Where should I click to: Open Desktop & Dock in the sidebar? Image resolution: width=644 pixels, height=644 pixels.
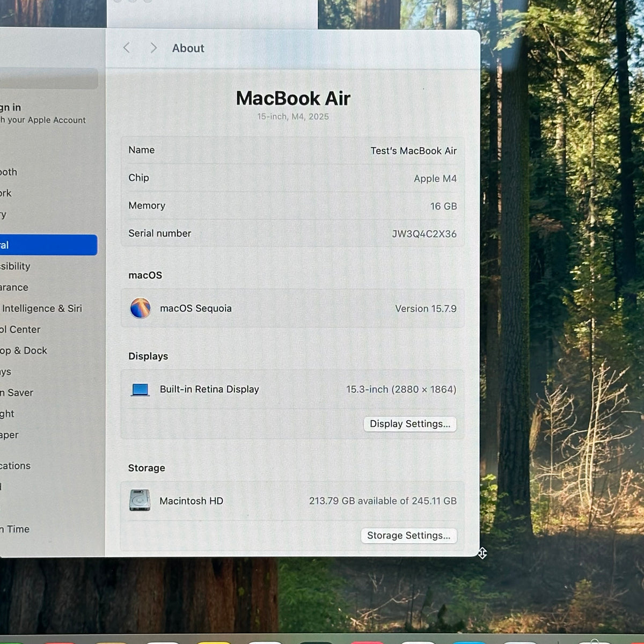tap(24, 350)
